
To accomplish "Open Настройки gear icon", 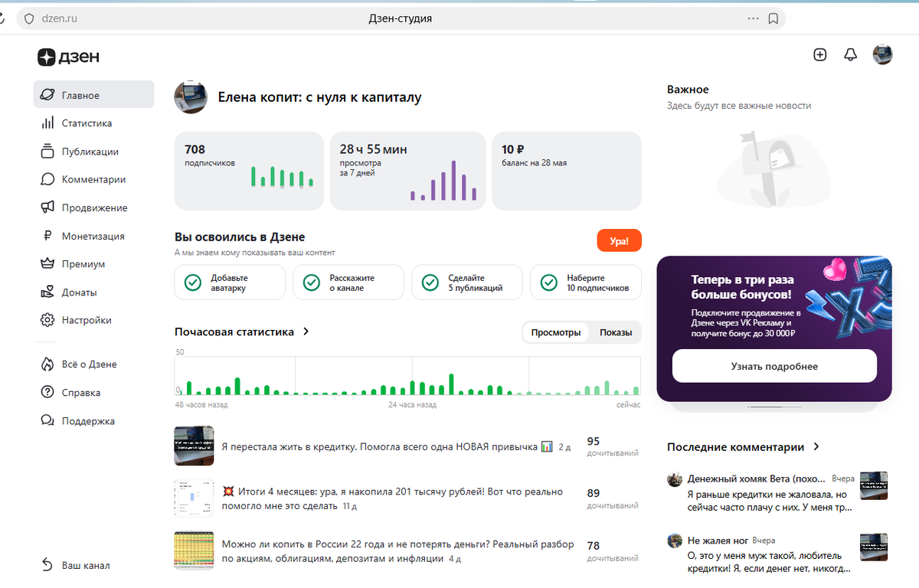I will coord(47,320).
